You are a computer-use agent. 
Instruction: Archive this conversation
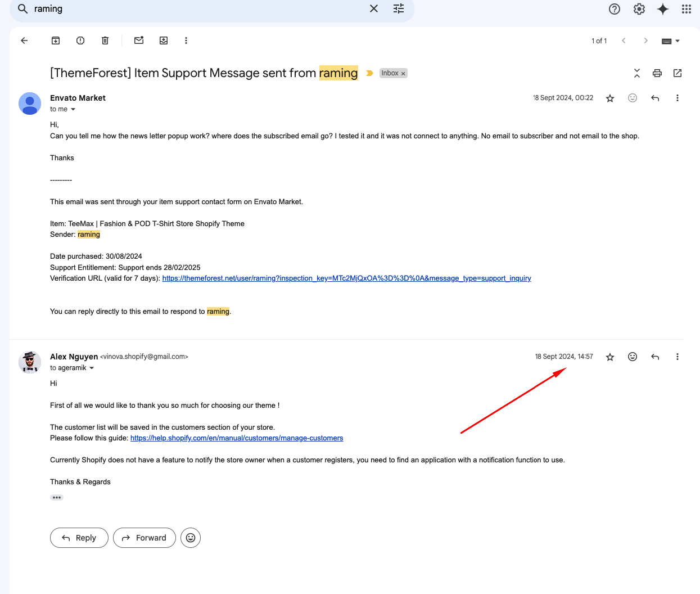[56, 40]
